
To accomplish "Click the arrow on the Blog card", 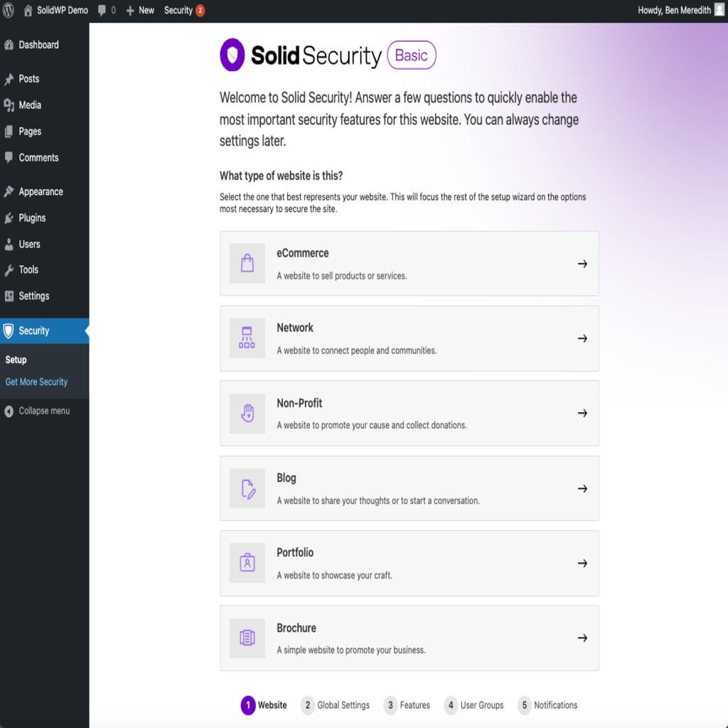I will [x=583, y=488].
